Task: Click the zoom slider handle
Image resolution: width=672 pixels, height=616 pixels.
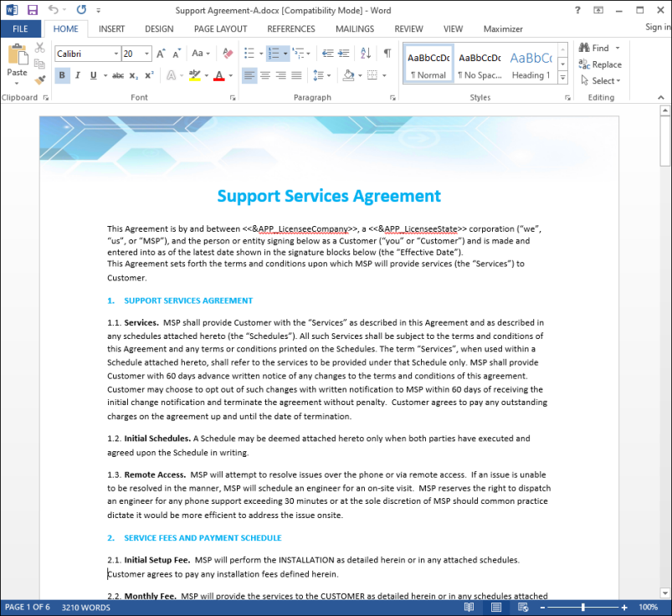Action: point(582,608)
